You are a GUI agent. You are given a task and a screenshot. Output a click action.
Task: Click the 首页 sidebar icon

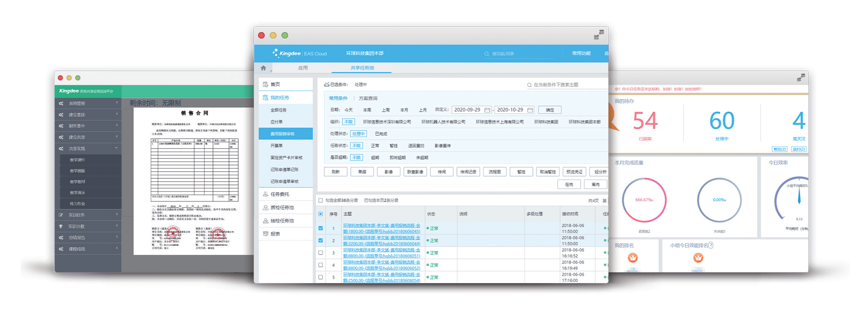tap(265, 84)
